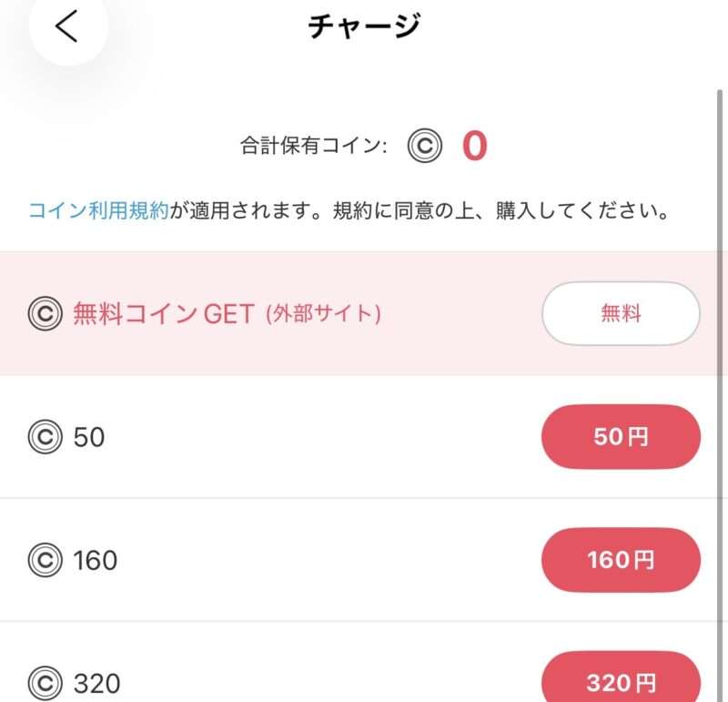Tap the back arrow icon
Viewport: 728px width, 702px height.
click(x=66, y=27)
